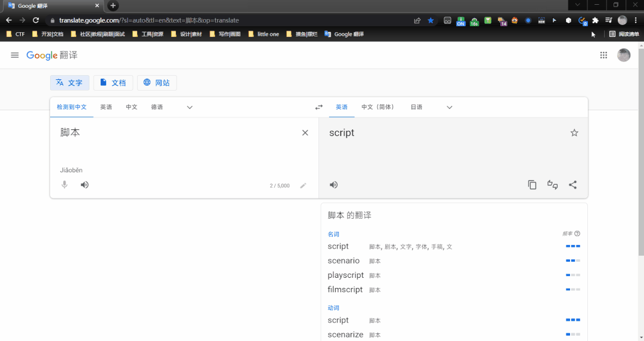Screen dimensions: 644x341
Task: Open the handwriting input pencil tool
Action: (x=303, y=185)
